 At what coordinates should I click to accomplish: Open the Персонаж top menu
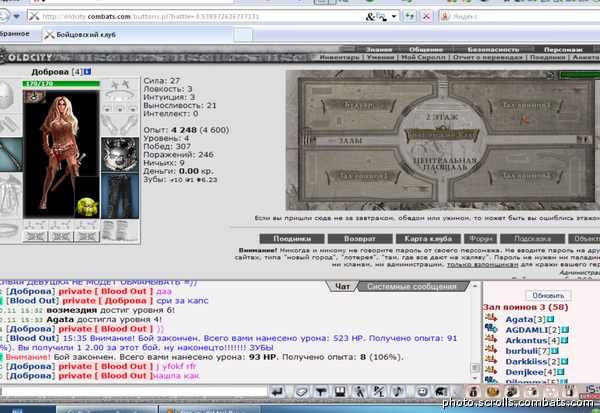(563, 49)
